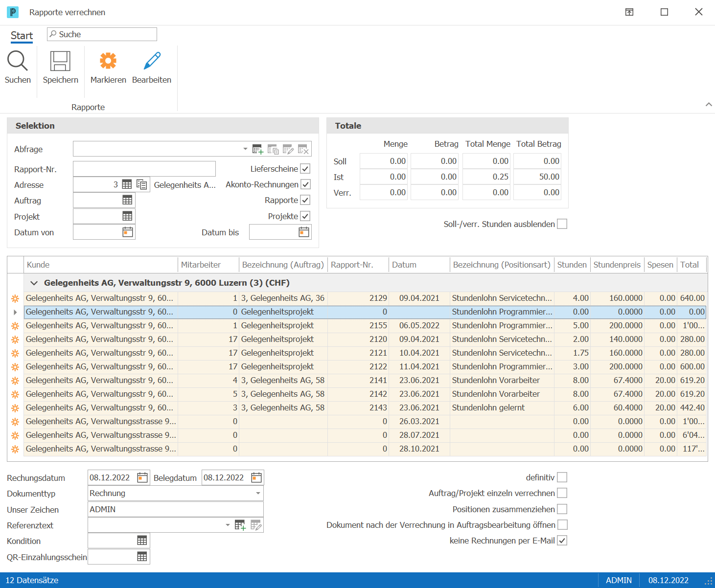Open the Adresse lookup table icon
Image resolution: width=715 pixels, height=588 pixels.
[127, 184]
